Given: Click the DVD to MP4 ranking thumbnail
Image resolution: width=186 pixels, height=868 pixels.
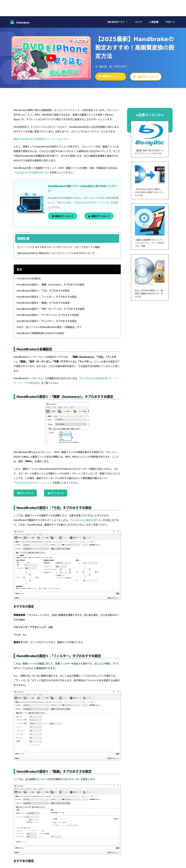Looking at the screenshot, I should tap(149, 174).
